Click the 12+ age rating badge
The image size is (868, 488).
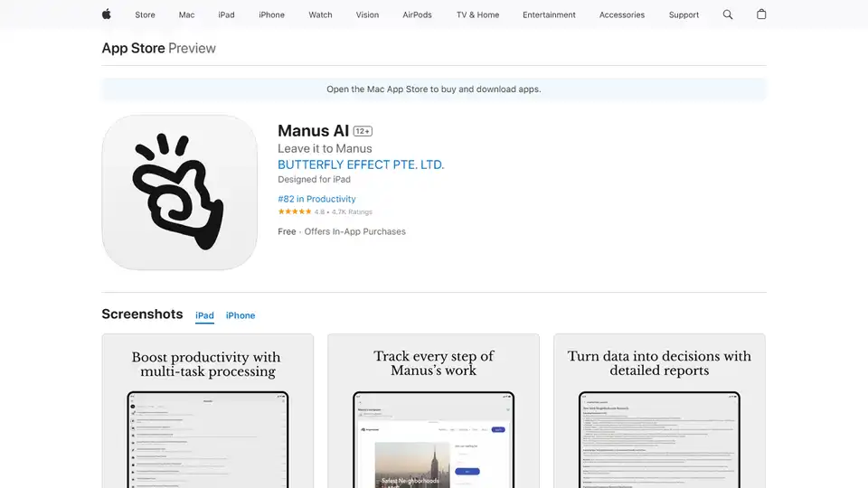pos(363,131)
